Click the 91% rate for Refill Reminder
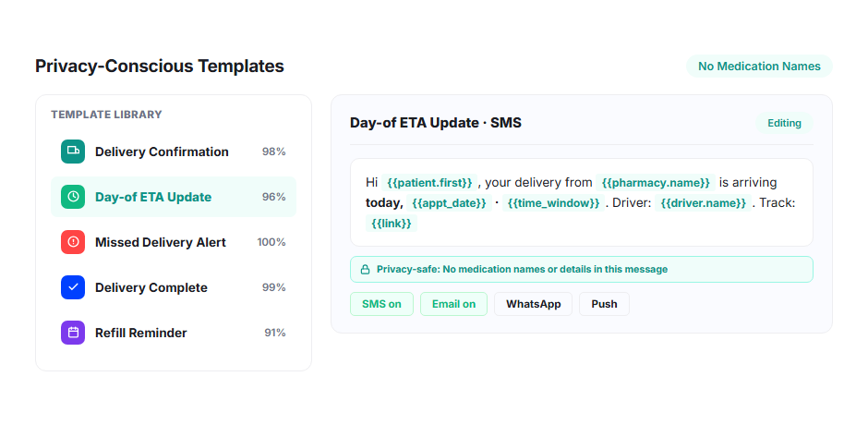 point(275,333)
